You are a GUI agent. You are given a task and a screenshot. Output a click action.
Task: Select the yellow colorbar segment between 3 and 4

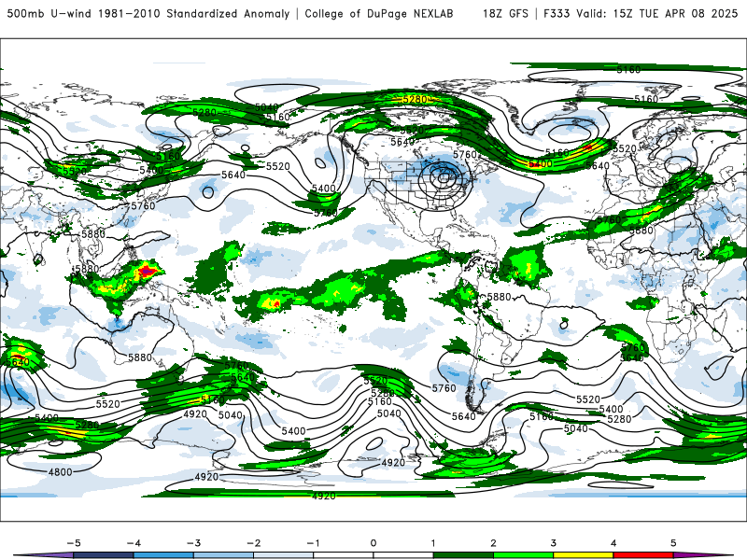coord(583,555)
